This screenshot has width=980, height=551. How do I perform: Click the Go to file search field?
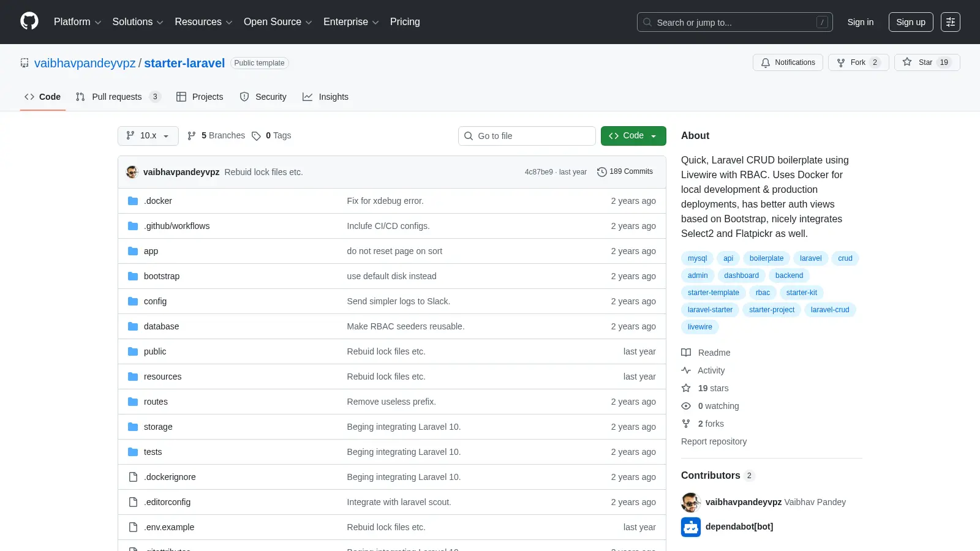click(527, 136)
